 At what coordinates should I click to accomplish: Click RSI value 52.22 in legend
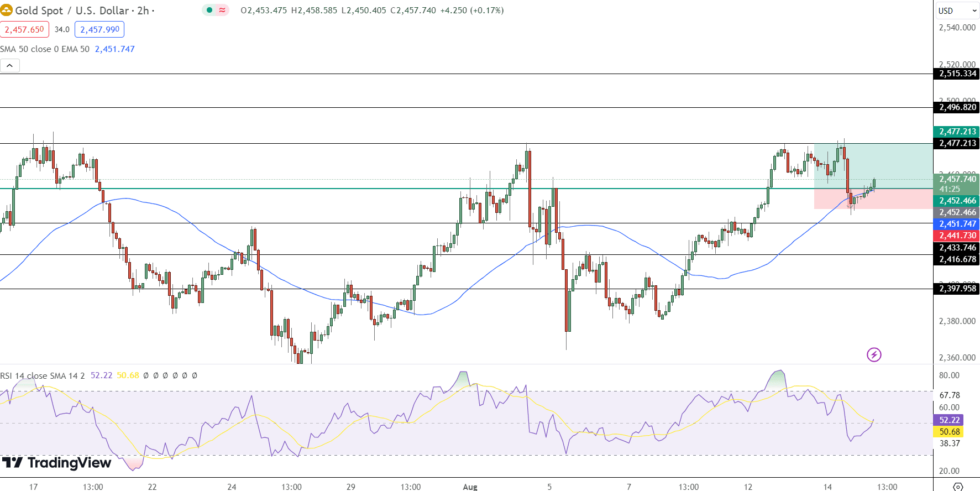coord(101,375)
